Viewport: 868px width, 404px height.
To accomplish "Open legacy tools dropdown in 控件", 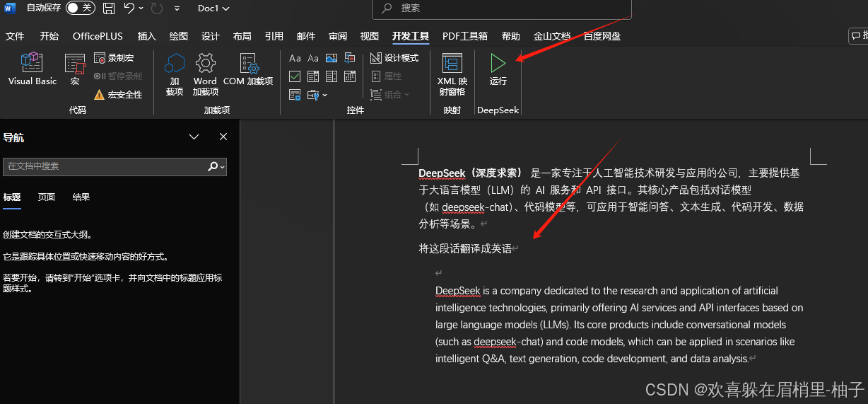I will [x=317, y=95].
